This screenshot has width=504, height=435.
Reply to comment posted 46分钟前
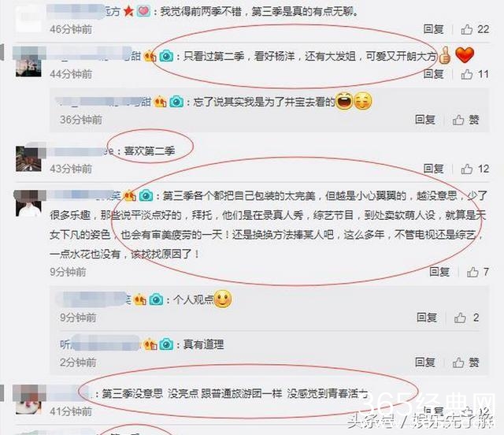pos(433,29)
